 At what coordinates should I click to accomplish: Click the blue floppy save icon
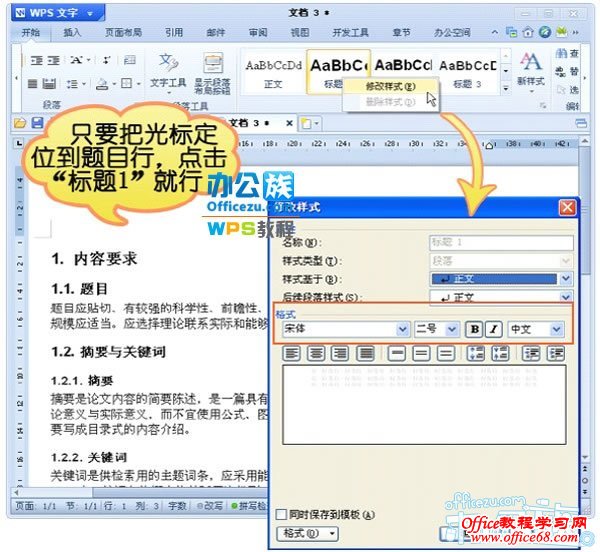click(37, 123)
